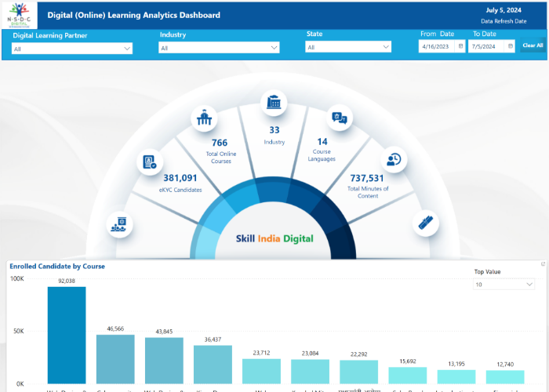Click the Course Languages translation icon

point(340,118)
